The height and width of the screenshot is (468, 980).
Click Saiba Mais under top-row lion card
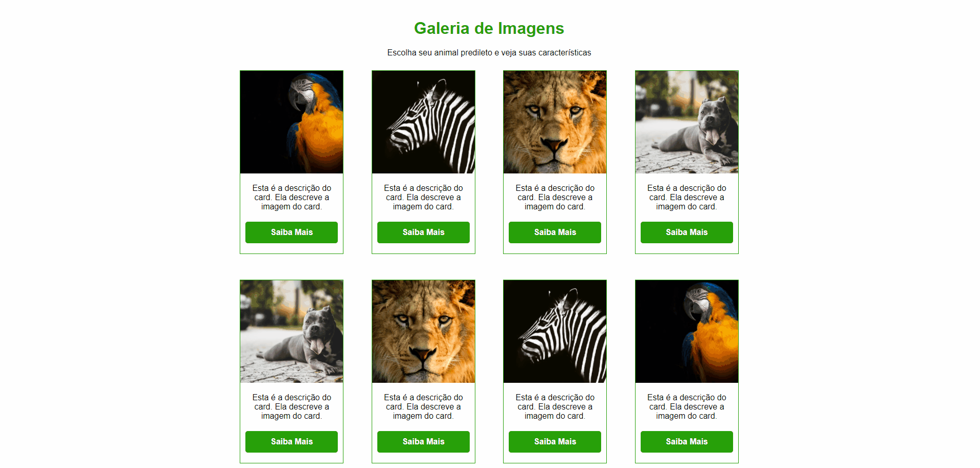pyautogui.click(x=555, y=232)
